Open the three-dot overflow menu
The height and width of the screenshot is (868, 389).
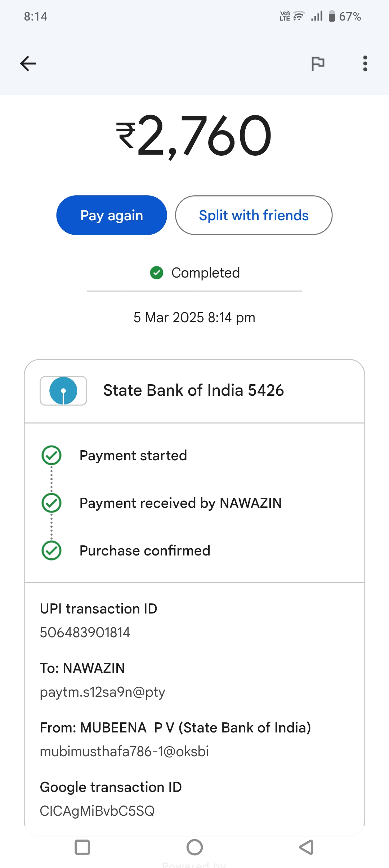[x=365, y=64]
